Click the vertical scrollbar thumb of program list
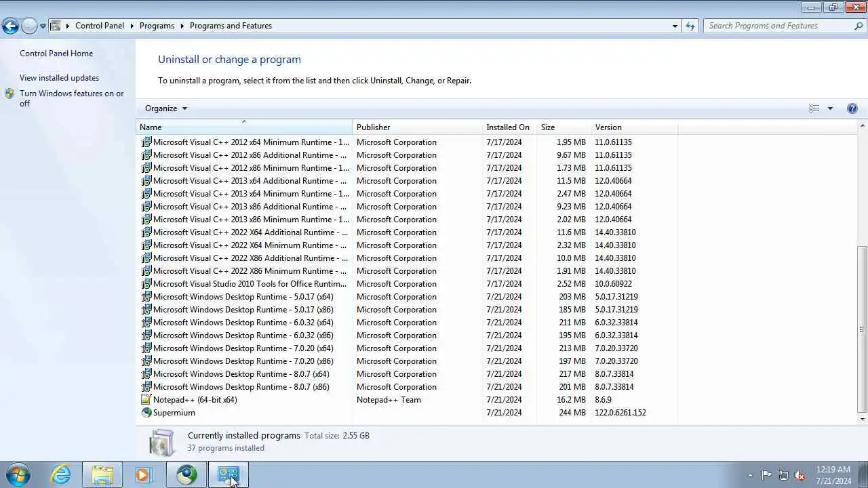Viewport: 868px width, 488px height. [863, 329]
